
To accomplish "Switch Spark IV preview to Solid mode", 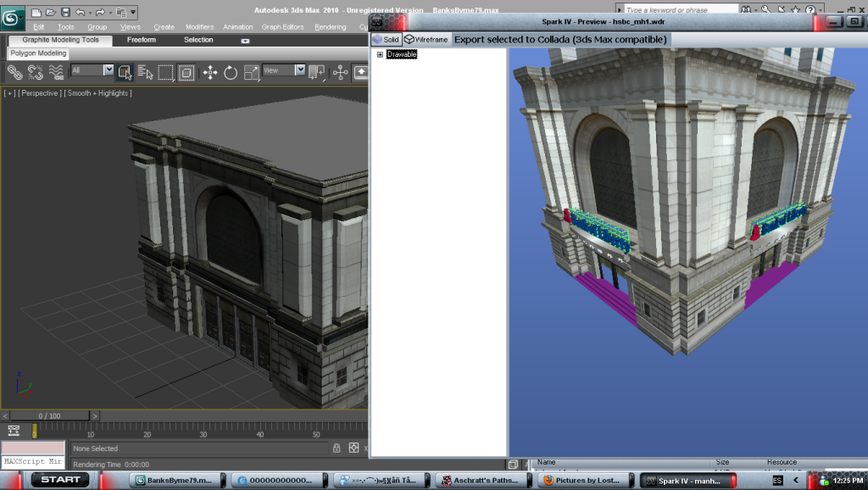I will pos(386,39).
